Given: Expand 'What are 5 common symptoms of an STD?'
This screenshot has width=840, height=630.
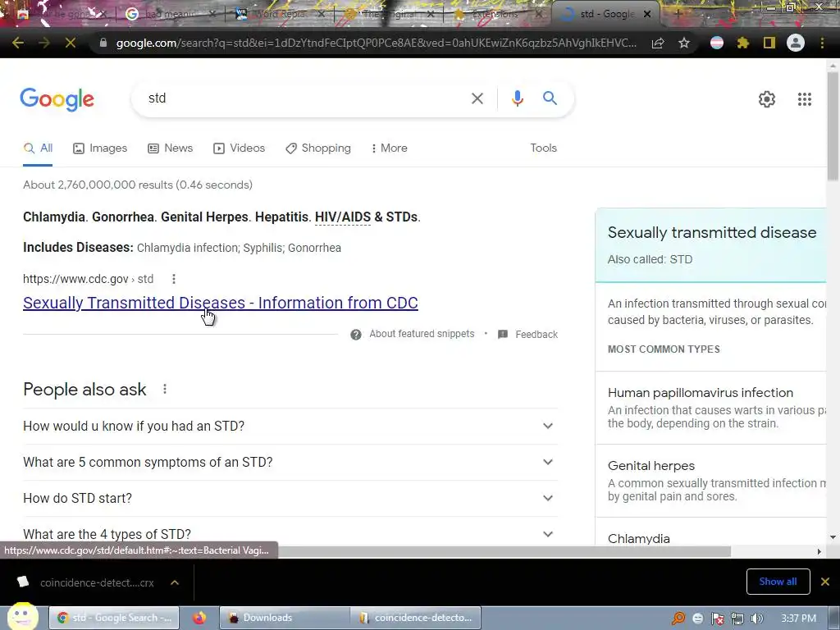Looking at the screenshot, I should [290, 462].
